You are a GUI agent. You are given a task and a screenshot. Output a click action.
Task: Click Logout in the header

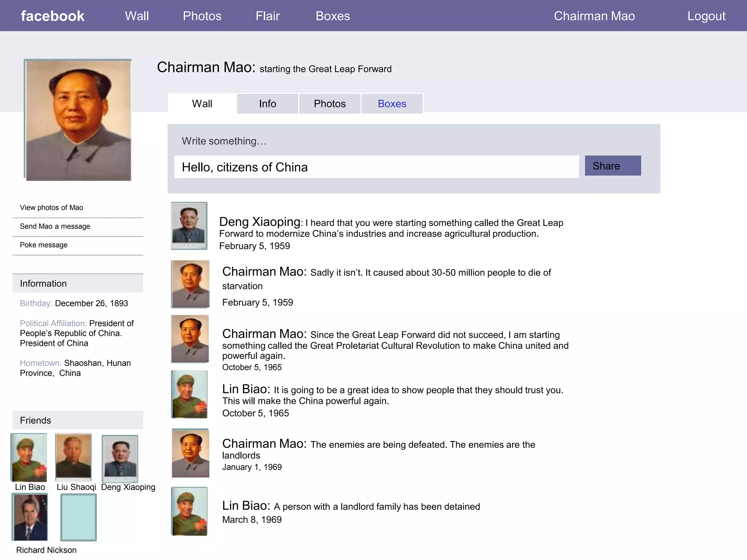[x=706, y=16]
